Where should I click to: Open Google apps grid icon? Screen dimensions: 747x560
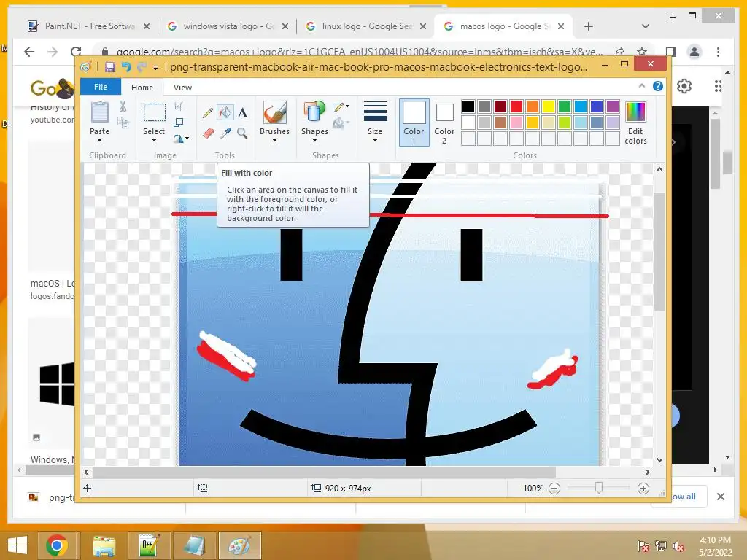coord(718,86)
